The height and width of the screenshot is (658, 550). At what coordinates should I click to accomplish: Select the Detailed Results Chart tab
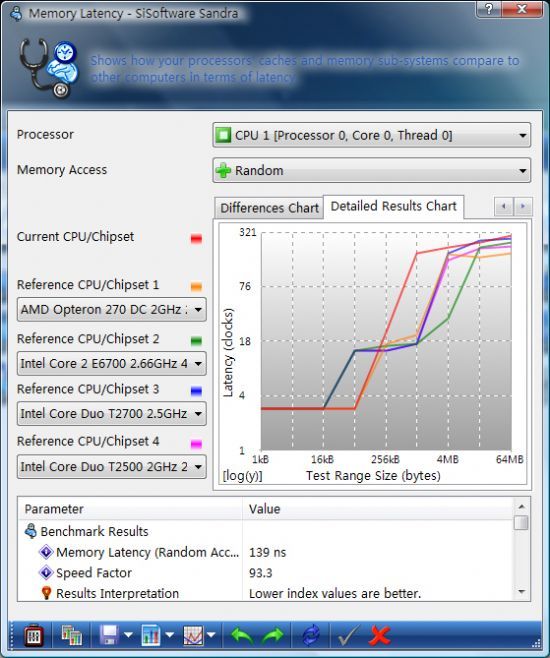(x=394, y=206)
